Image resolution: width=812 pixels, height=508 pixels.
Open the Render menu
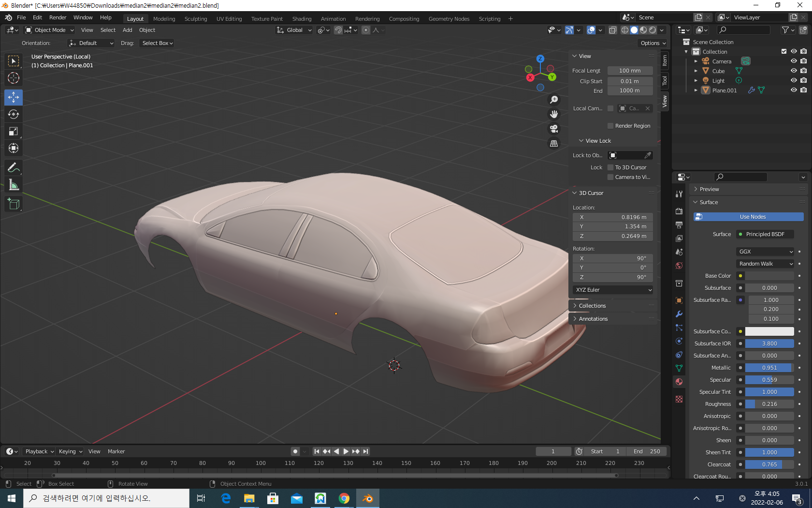pyautogui.click(x=58, y=17)
